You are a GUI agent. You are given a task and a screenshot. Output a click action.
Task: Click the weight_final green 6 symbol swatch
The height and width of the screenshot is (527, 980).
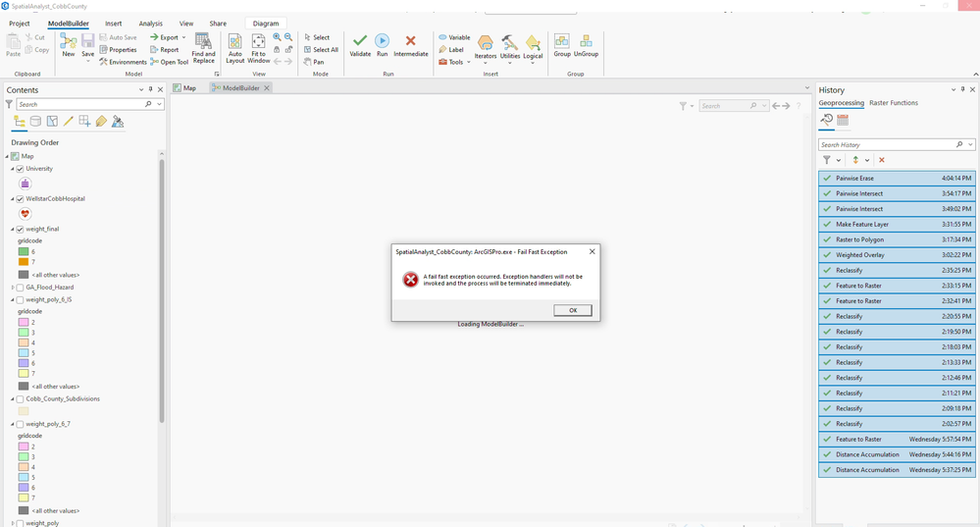pyautogui.click(x=24, y=251)
